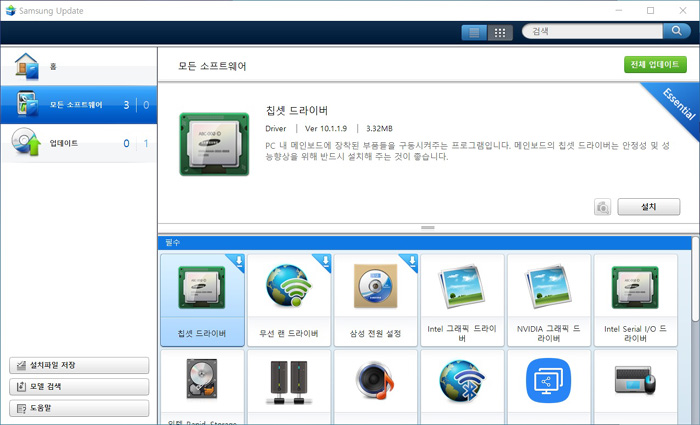Click the 설치파일 저장 button
Screen dimensions: 700x425
point(79,365)
